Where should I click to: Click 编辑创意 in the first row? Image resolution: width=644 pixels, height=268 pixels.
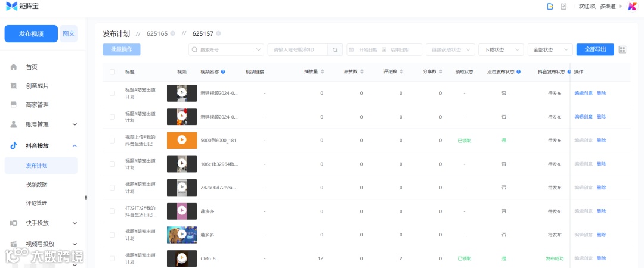(583, 93)
